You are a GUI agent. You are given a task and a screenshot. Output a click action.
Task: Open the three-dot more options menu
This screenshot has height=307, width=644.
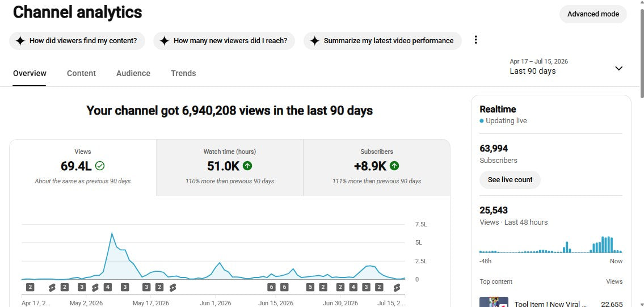click(x=475, y=40)
